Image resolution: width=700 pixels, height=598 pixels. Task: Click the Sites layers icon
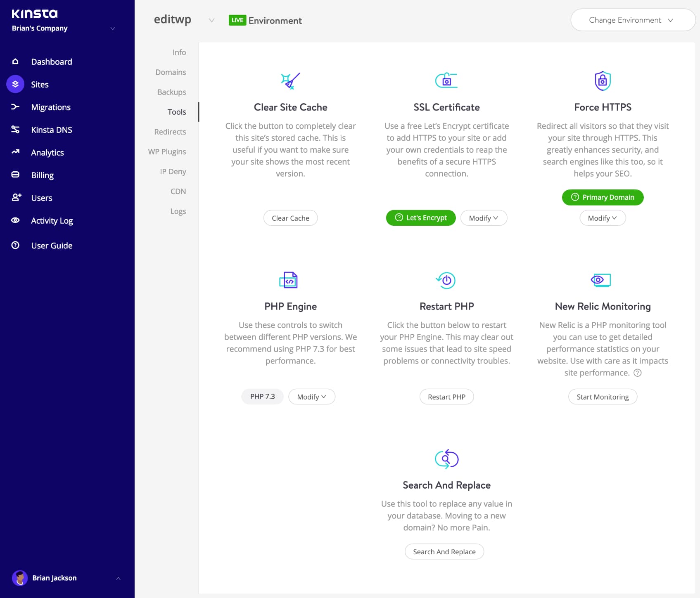15,84
